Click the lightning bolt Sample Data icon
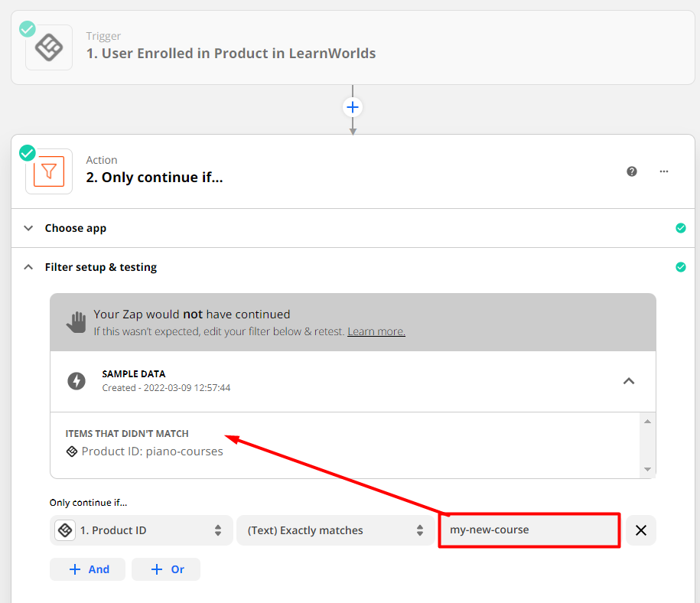The width and height of the screenshot is (700, 603). (77, 381)
